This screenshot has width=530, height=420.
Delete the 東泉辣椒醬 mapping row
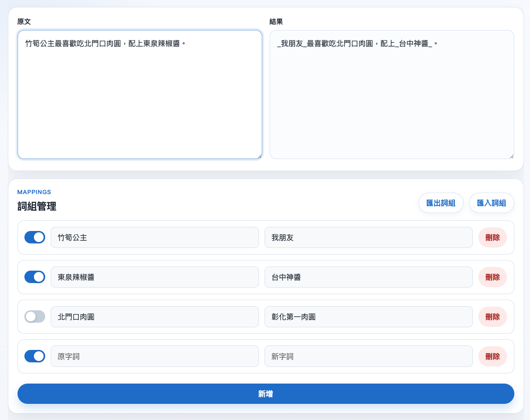[x=492, y=277]
